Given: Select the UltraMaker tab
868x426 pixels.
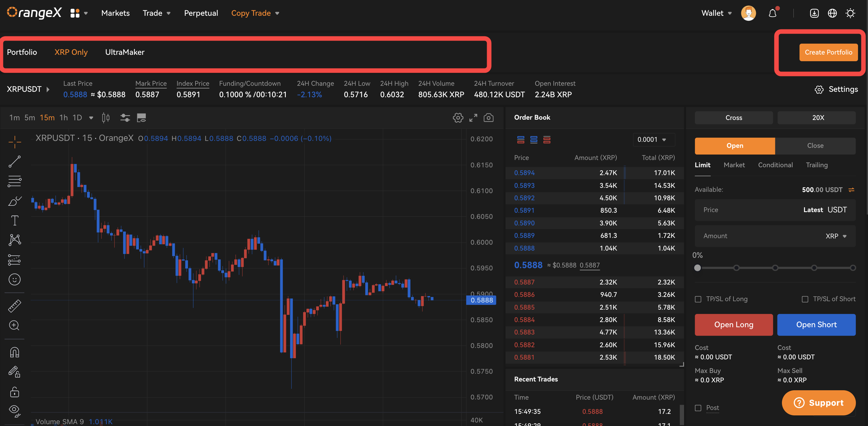Looking at the screenshot, I should (125, 52).
